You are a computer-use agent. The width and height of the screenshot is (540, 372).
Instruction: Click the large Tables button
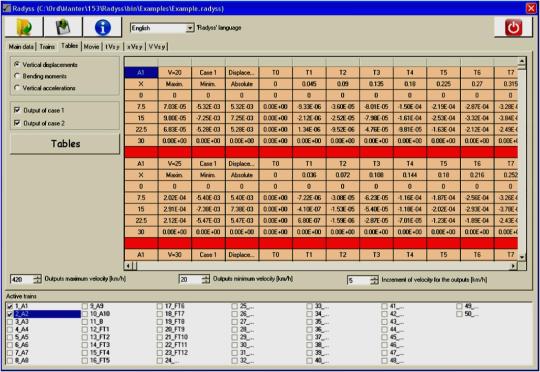pyautogui.click(x=65, y=144)
